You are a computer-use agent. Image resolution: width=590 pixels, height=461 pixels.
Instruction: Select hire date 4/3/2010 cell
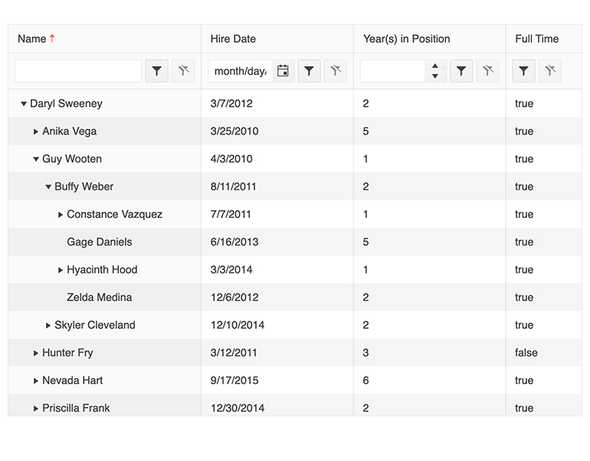click(x=277, y=159)
